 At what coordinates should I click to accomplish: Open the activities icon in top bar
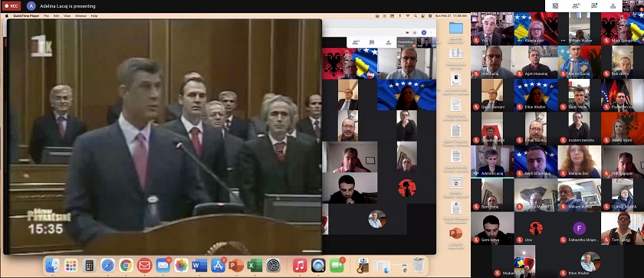click(x=613, y=5)
